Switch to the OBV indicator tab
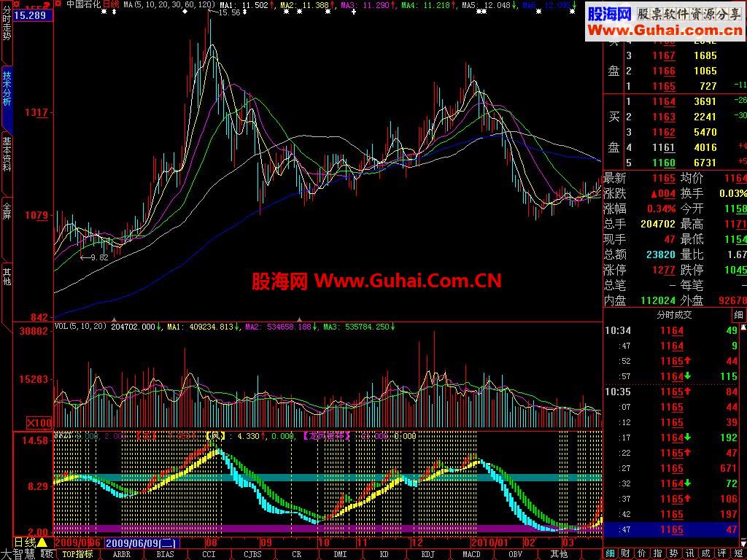Image resolution: width=747 pixels, height=560 pixels. coord(516,554)
